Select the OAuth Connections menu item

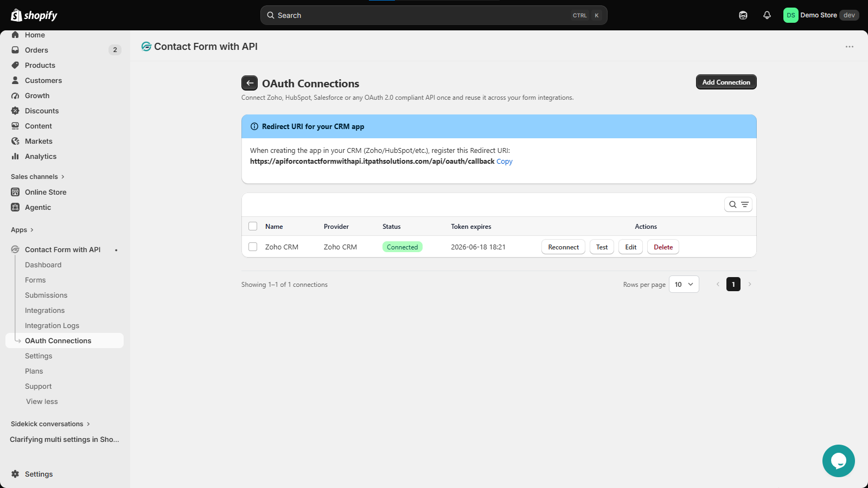65,341
